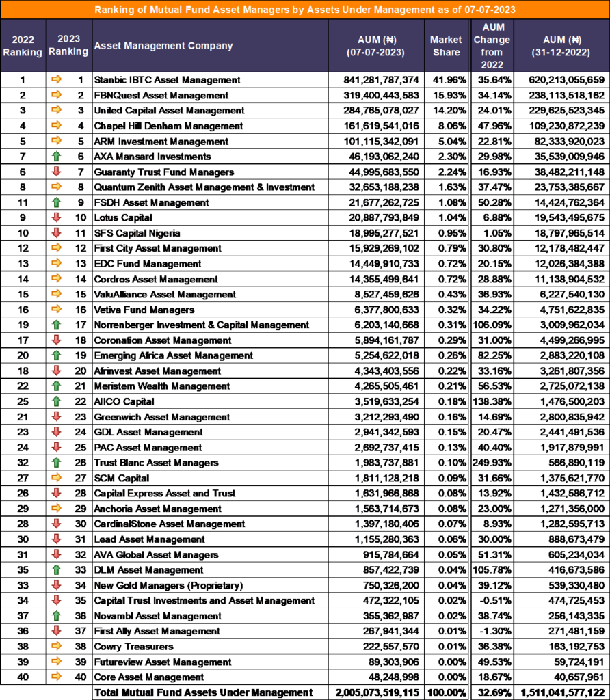Select the second green up arrow from top

pos(57,202)
